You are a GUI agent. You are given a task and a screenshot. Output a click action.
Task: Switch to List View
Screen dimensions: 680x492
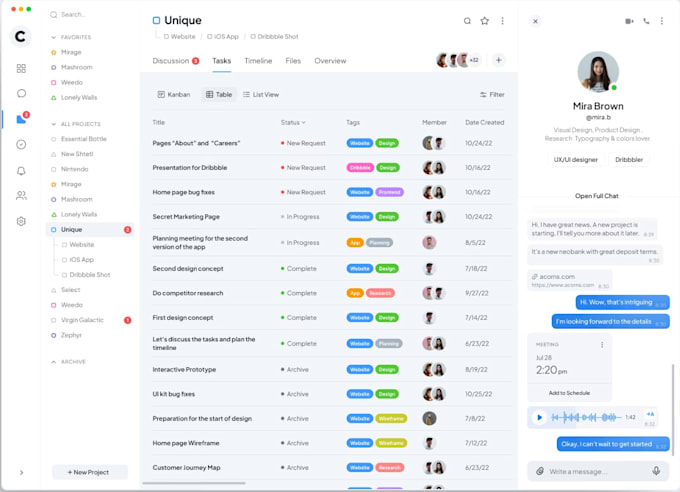[261, 95]
